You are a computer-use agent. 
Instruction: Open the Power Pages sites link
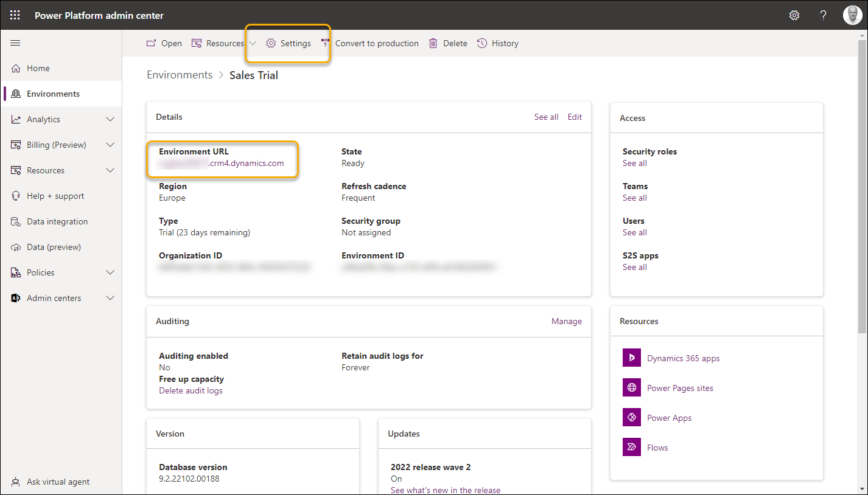[x=680, y=388]
